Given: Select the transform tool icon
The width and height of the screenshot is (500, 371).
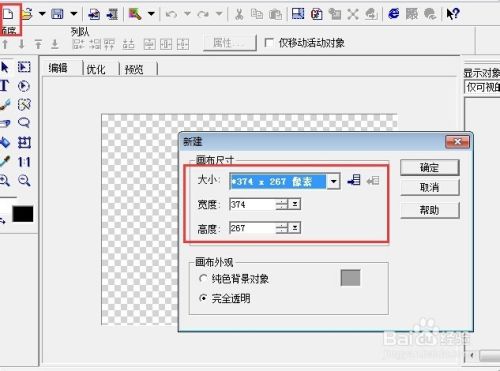Looking at the screenshot, I should click(24, 143).
